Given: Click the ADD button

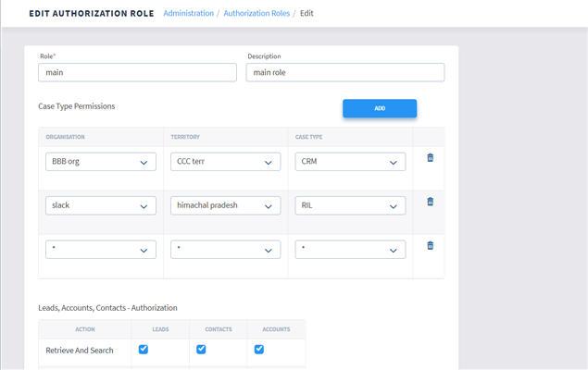Looking at the screenshot, I should pyautogui.click(x=380, y=108).
